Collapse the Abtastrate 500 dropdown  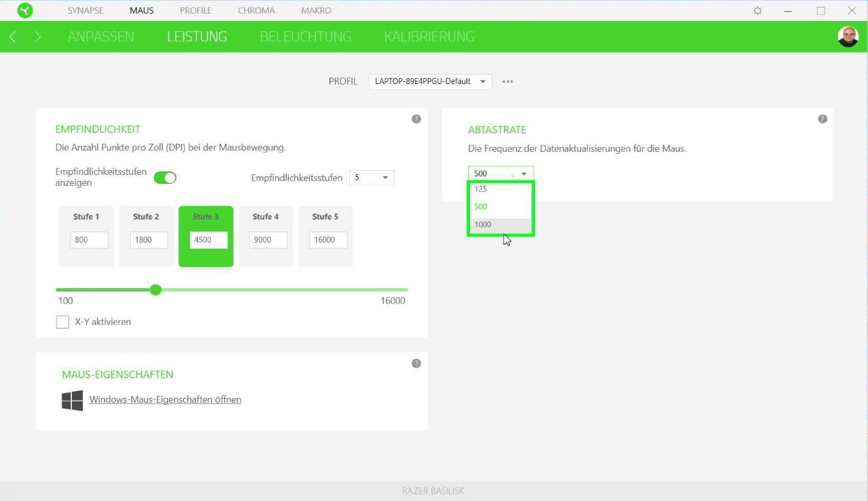pyautogui.click(x=500, y=174)
